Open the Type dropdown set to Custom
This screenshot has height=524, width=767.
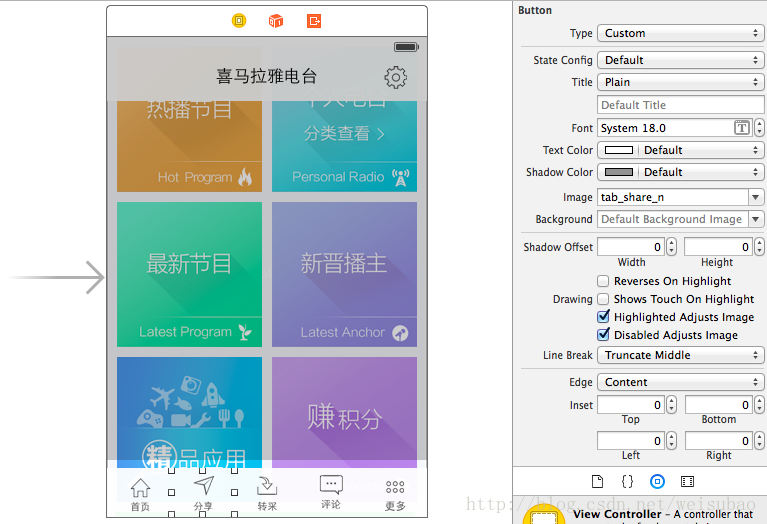[x=680, y=33]
